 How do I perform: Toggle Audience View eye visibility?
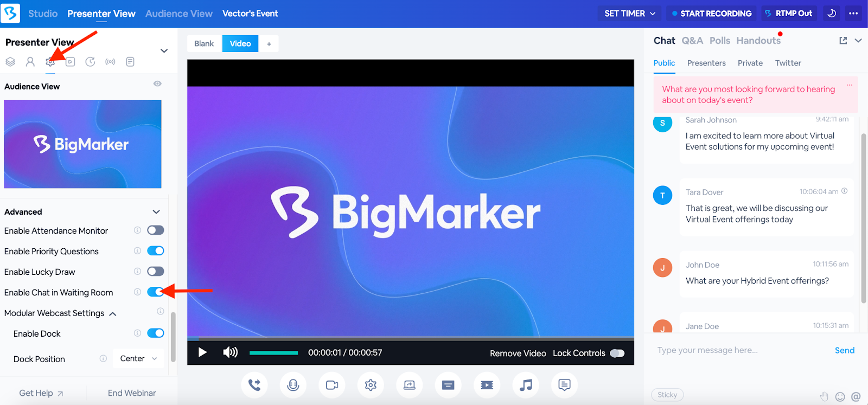pos(157,83)
